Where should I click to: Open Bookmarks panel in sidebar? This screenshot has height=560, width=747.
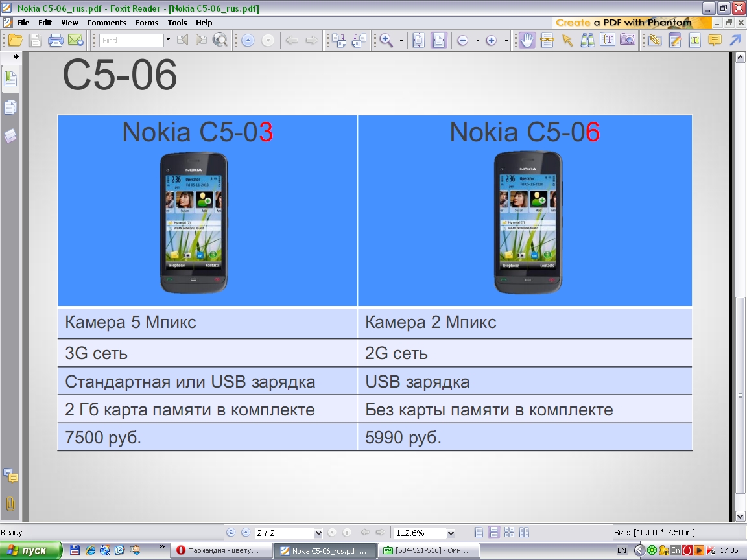pos(10,78)
